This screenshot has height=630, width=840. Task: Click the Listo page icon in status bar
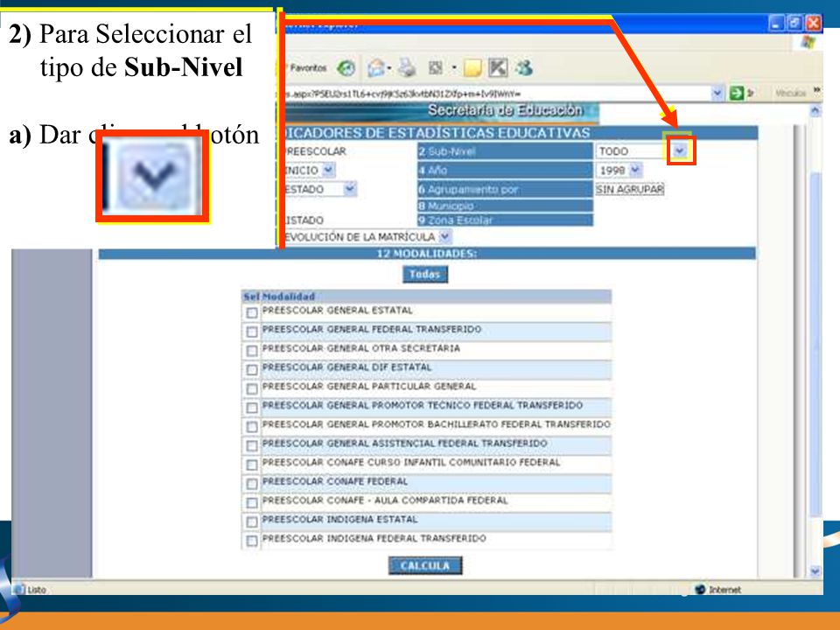click(20, 589)
